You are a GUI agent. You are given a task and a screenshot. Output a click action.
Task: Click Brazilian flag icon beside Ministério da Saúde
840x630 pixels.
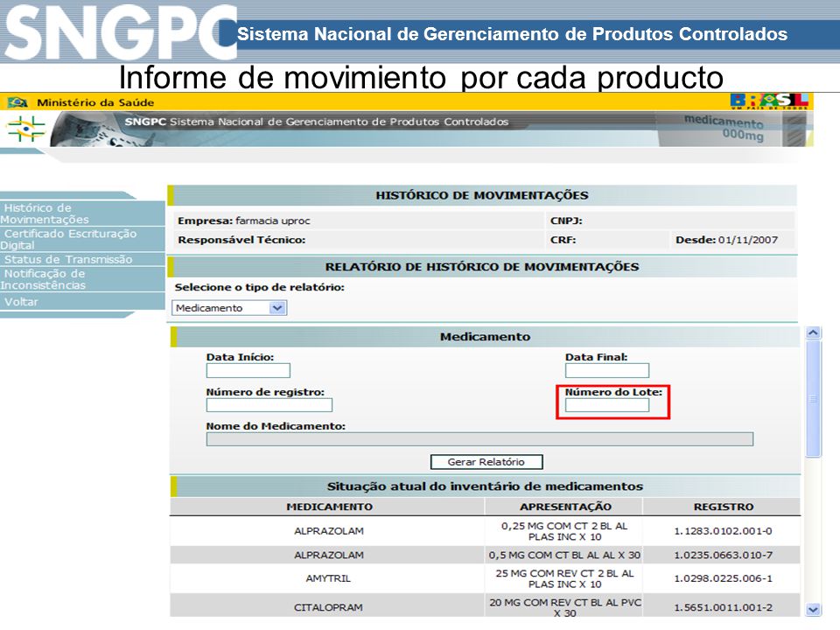coord(17,101)
